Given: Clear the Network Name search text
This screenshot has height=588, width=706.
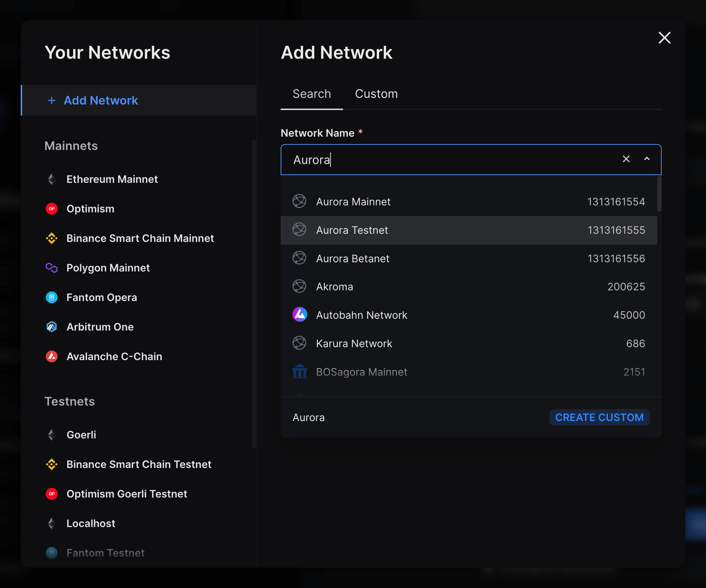Looking at the screenshot, I should (x=626, y=159).
